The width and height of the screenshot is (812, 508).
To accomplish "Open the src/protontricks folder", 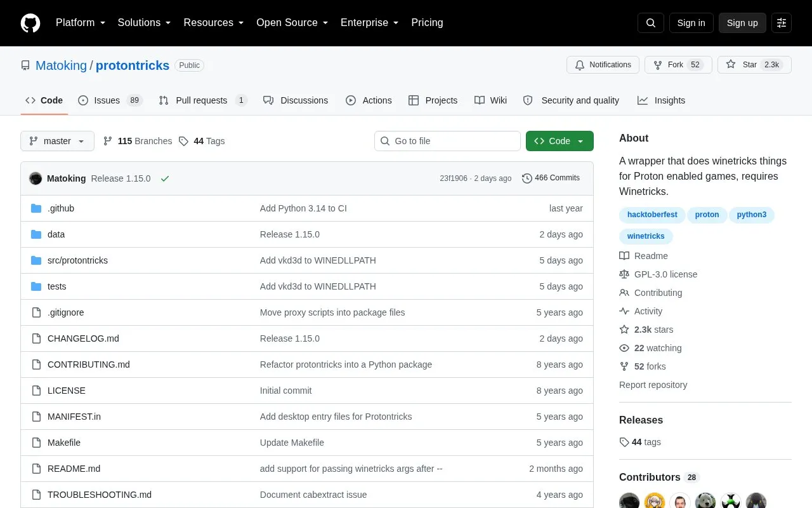I will 77,260.
